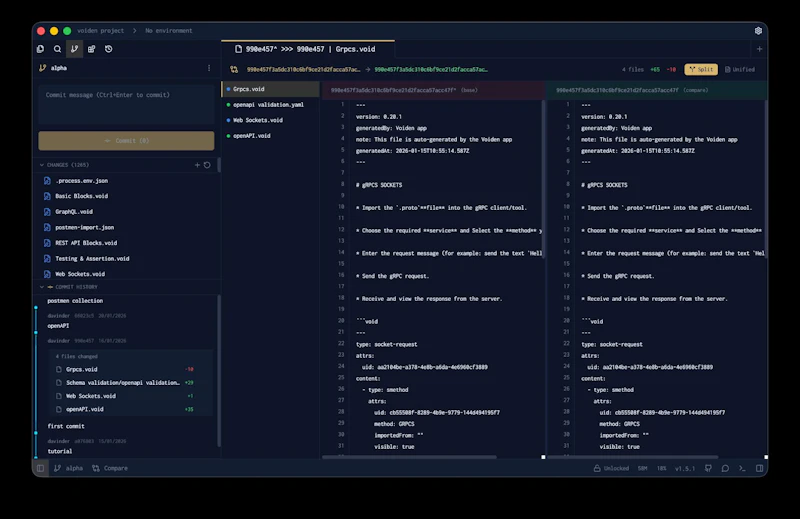Click the file icon for GraphQL.void
Screen dimensions: 800x519
point(47,212)
